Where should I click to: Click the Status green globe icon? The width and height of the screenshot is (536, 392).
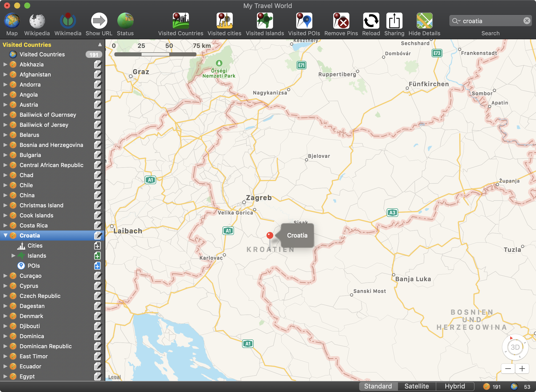(x=125, y=21)
